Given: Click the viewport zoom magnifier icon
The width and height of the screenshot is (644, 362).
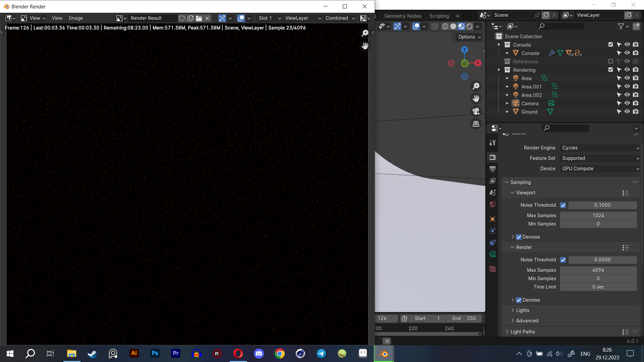Looking at the screenshot, I should click(476, 86).
